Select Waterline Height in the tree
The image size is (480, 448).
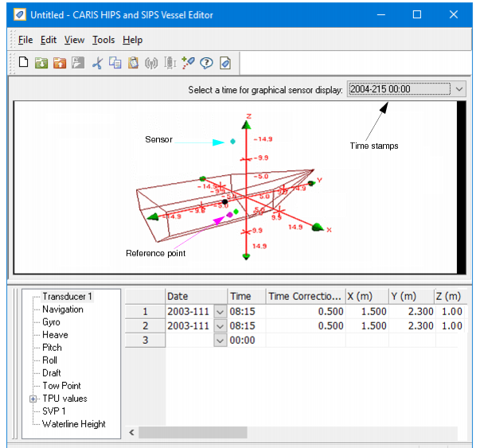click(74, 424)
